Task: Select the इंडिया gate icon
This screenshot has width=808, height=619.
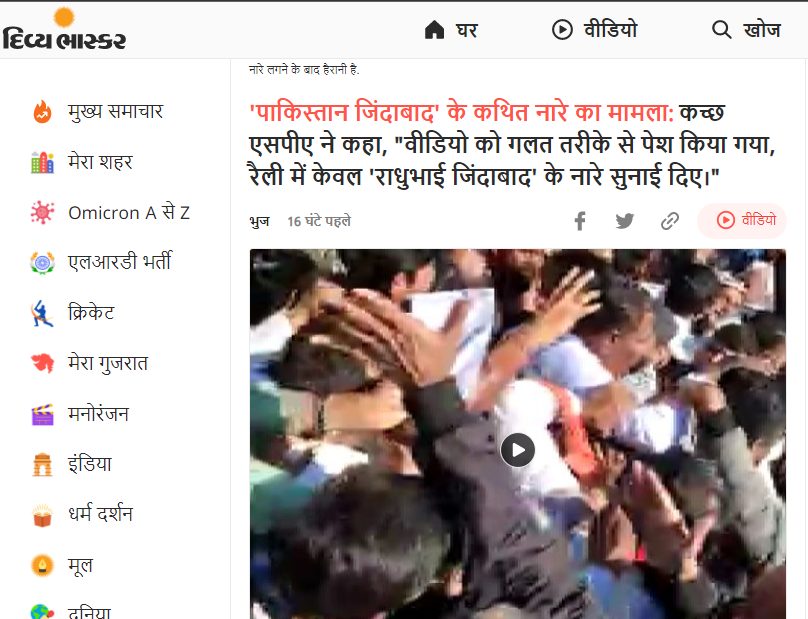Action: point(42,464)
